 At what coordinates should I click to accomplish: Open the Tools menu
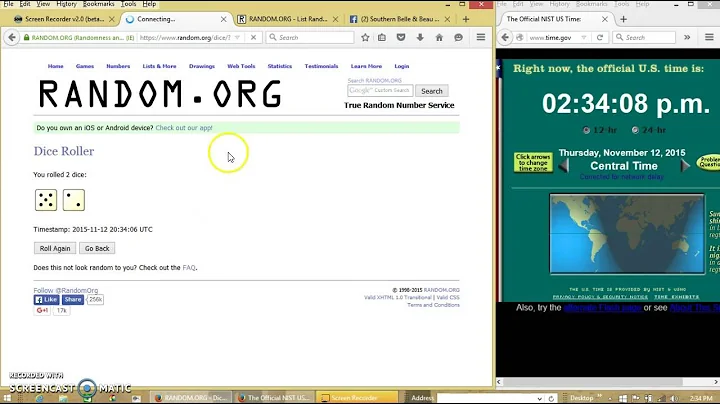(128, 4)
